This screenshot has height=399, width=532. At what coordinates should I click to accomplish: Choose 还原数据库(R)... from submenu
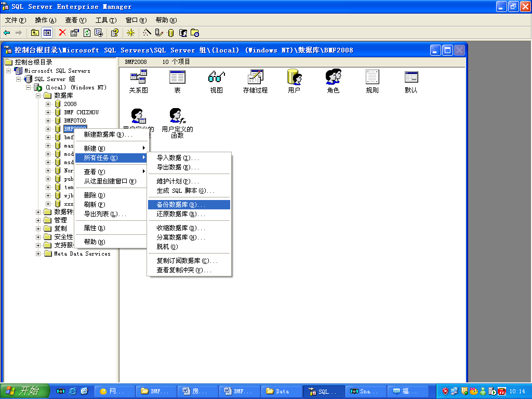click(x=189, y=214)
